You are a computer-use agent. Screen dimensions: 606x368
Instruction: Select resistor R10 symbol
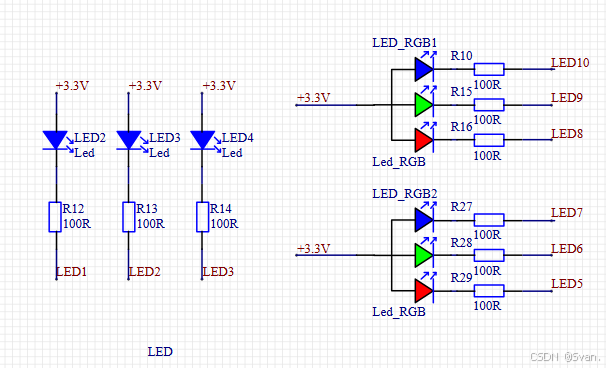point(489,69)
